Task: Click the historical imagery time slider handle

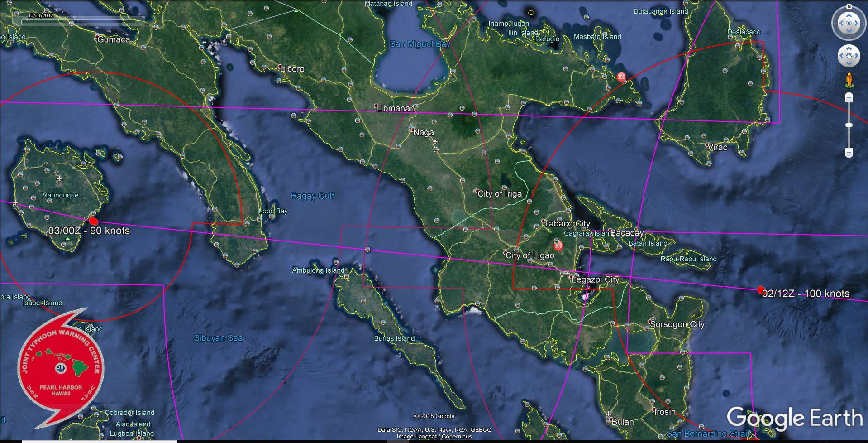Action: [24, 21]
